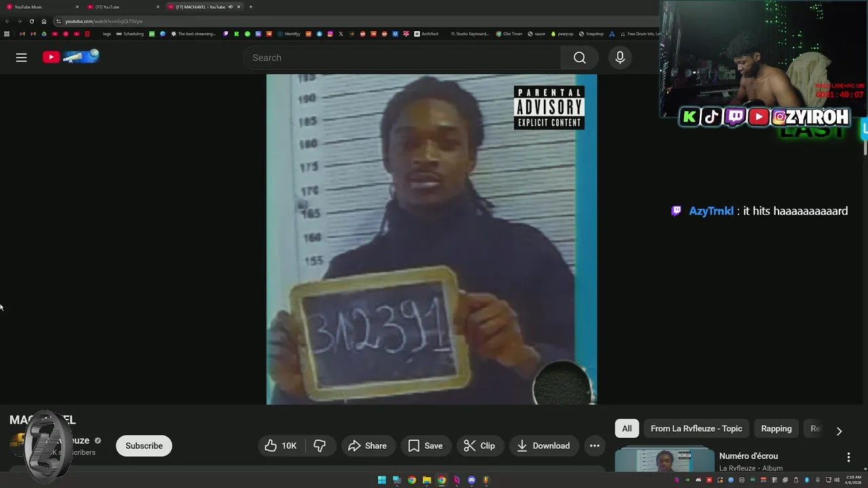Image resolution: width=868 pixels, height=488 pixels.
Task: Open the browser home page button
Action: [x=44, y=21]
